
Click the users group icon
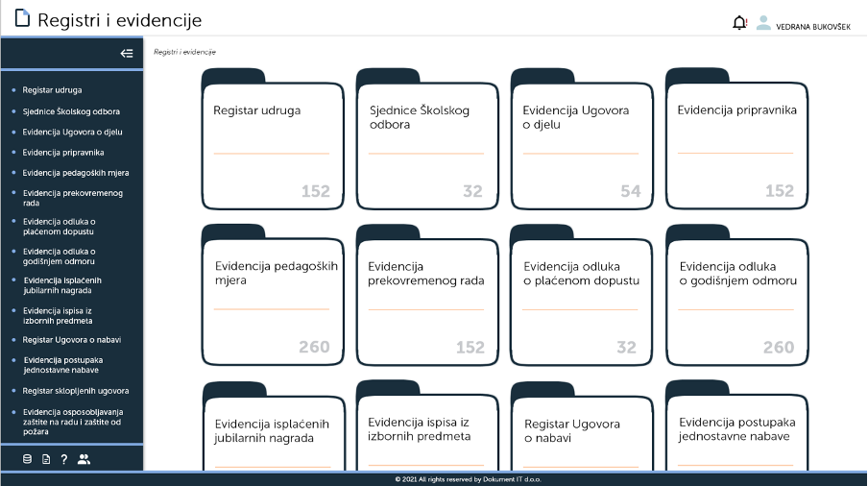tap(84, 459)
